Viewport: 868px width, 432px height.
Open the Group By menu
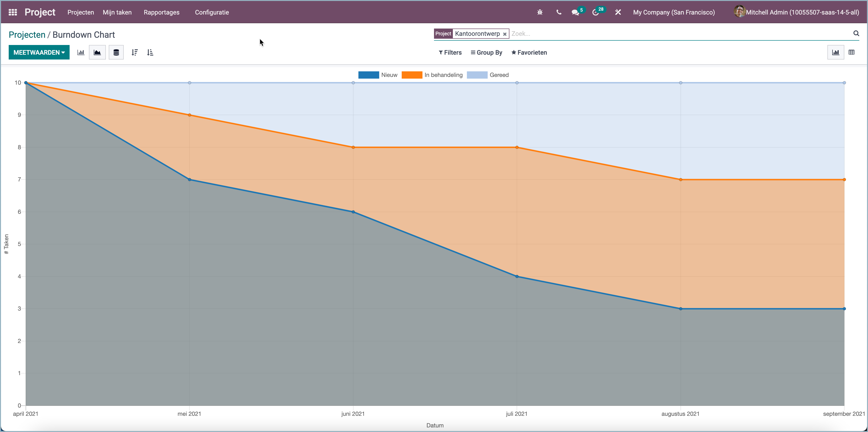tap(486, 52)
